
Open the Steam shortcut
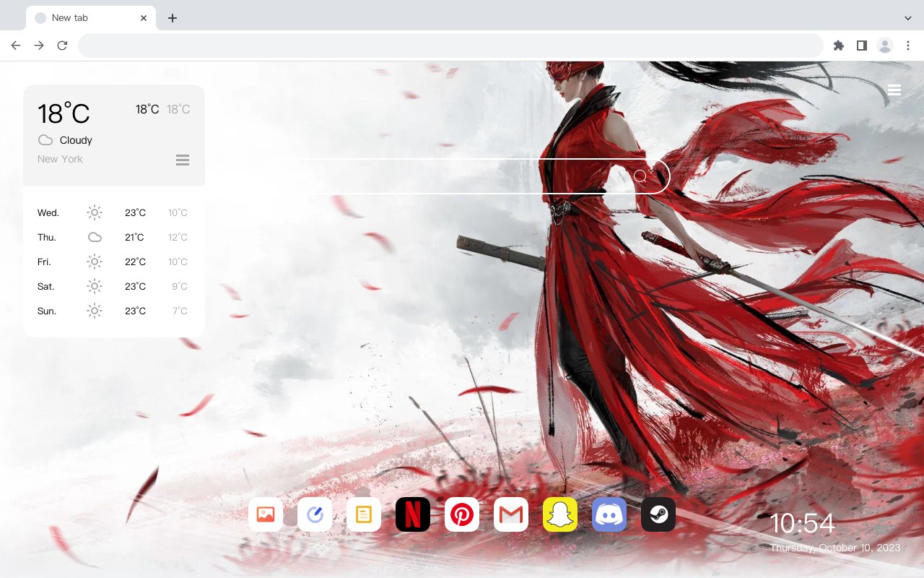pos(658,514)
